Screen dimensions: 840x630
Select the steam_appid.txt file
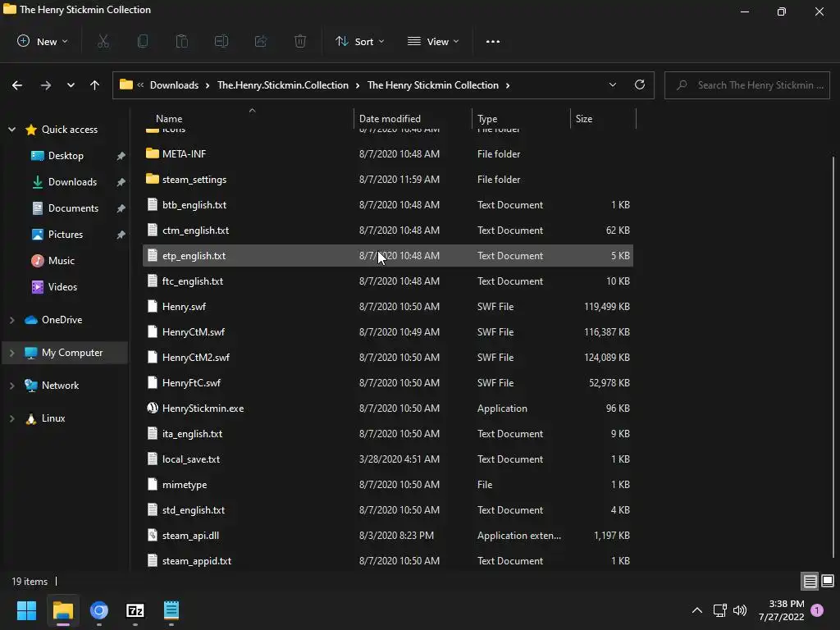coord(388,561)
